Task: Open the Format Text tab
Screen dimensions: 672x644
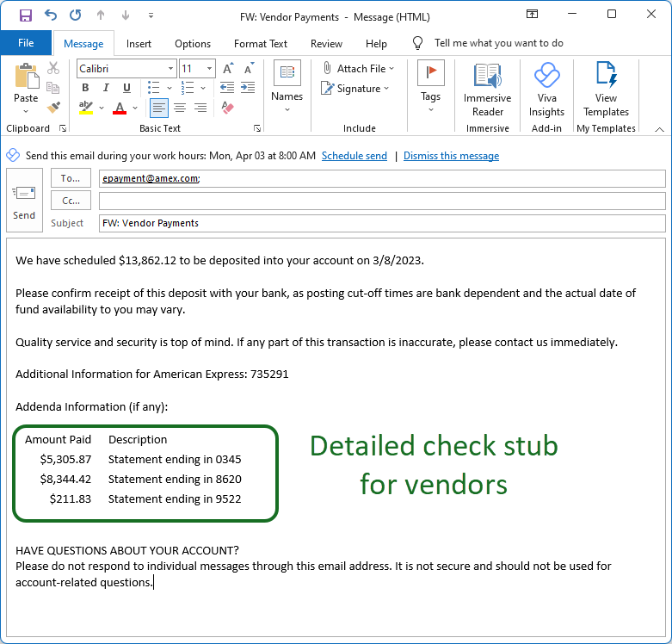Action: [261, 44]
